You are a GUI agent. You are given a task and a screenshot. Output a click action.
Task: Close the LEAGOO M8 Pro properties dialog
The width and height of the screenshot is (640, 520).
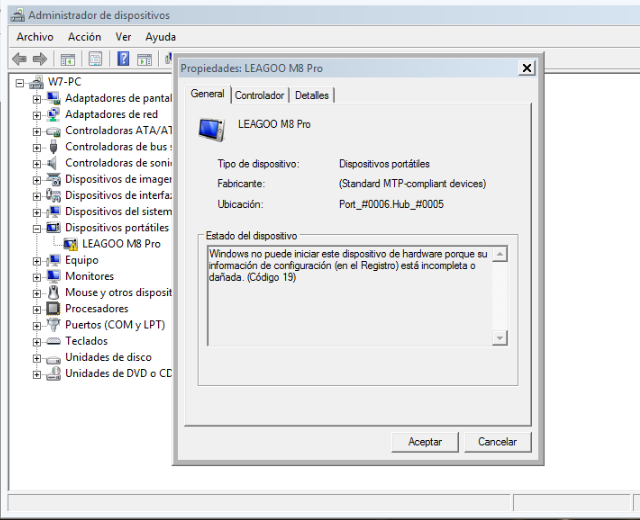click(x=527, y=68)
